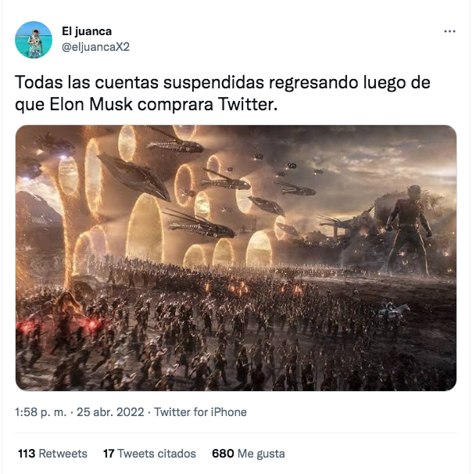
Task: View the 17 Tweets citados list
Action: 149,454
